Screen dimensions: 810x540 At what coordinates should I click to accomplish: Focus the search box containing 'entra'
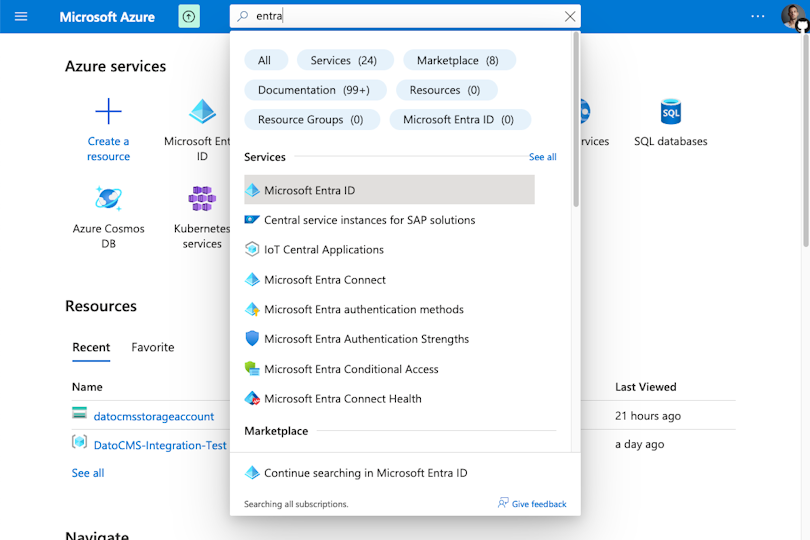pos(405,16)
